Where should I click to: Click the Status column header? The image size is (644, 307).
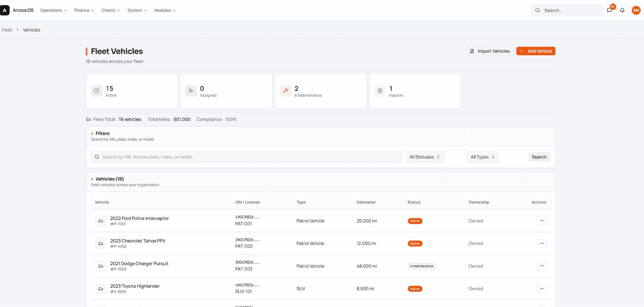tap(414, 202)
